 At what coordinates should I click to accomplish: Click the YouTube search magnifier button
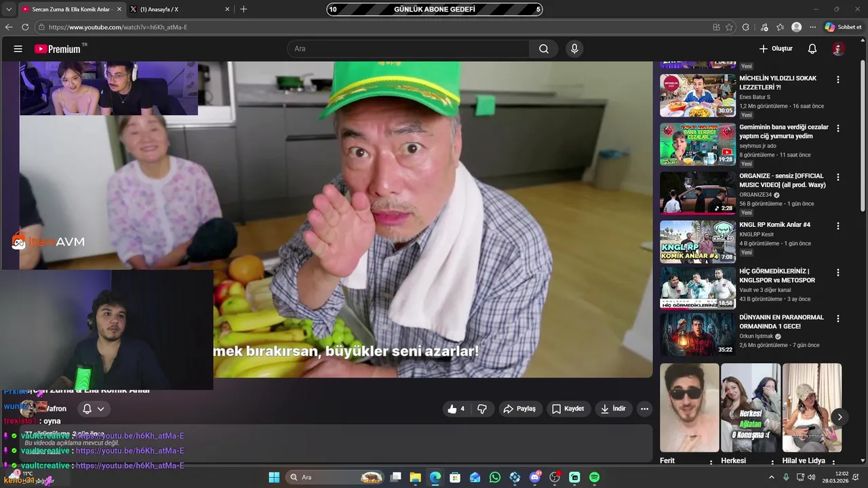(x=544, y=49)
